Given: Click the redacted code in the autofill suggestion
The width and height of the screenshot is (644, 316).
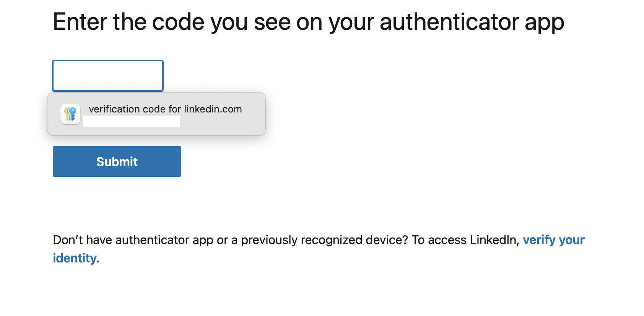Looking at the screenshot, I should coord(132,122).
